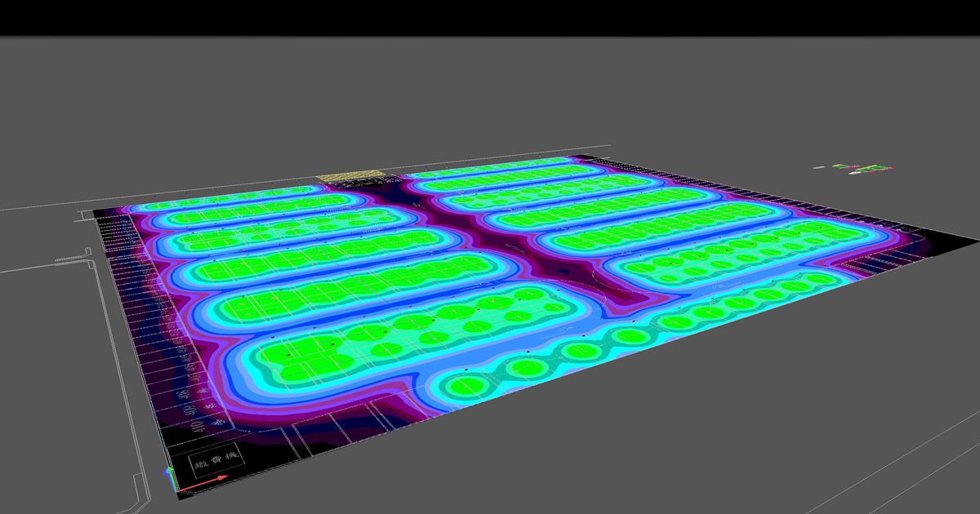This screenshot has height=514, width=980.
Task: Select the yellow hatched area at the far edge
Action: point(351,176)
